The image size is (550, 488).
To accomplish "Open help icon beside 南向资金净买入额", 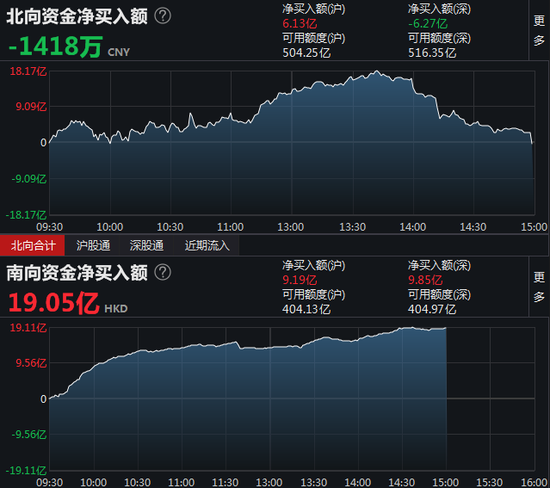I will 163,273.
